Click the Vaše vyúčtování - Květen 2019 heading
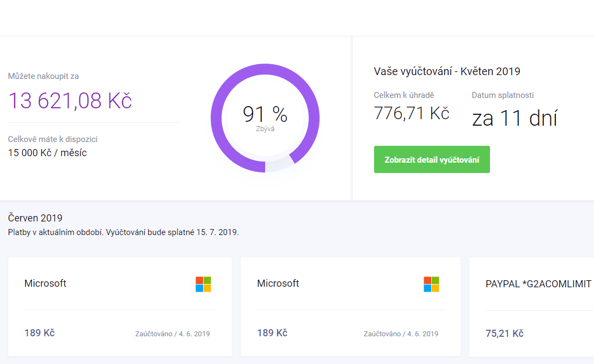Screen dimensions: 594x364 (x=447, y=71)
